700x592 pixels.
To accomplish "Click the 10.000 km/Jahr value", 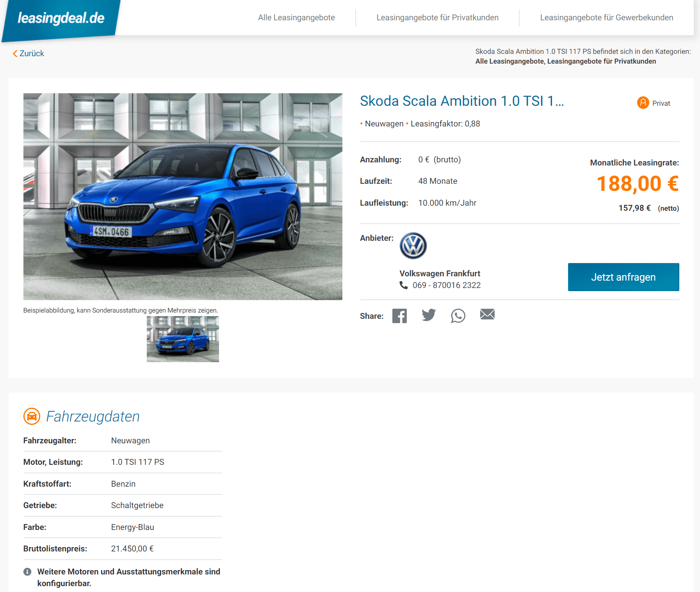I will [x=447, y=203].
